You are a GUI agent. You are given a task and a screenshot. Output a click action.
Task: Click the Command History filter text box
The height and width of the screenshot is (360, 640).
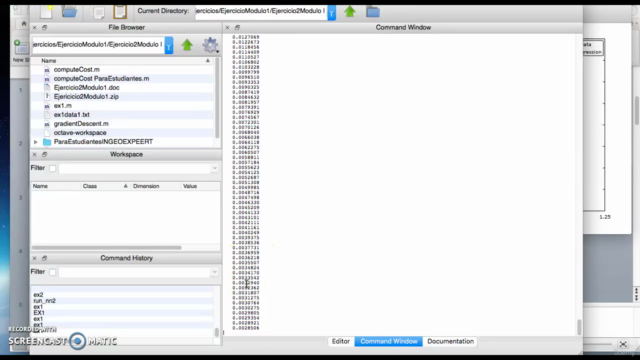coord(135,272)
